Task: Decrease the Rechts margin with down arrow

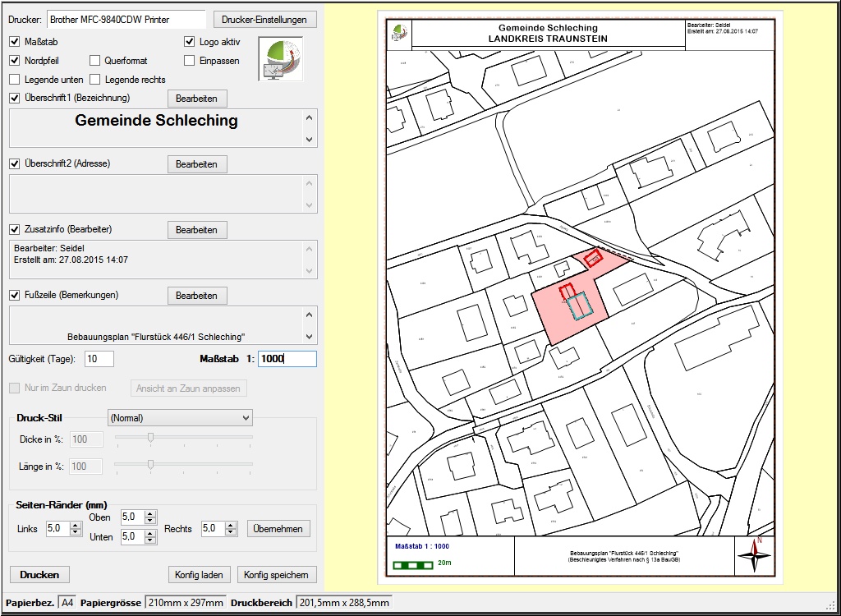Action: click(x=231, y=532)
